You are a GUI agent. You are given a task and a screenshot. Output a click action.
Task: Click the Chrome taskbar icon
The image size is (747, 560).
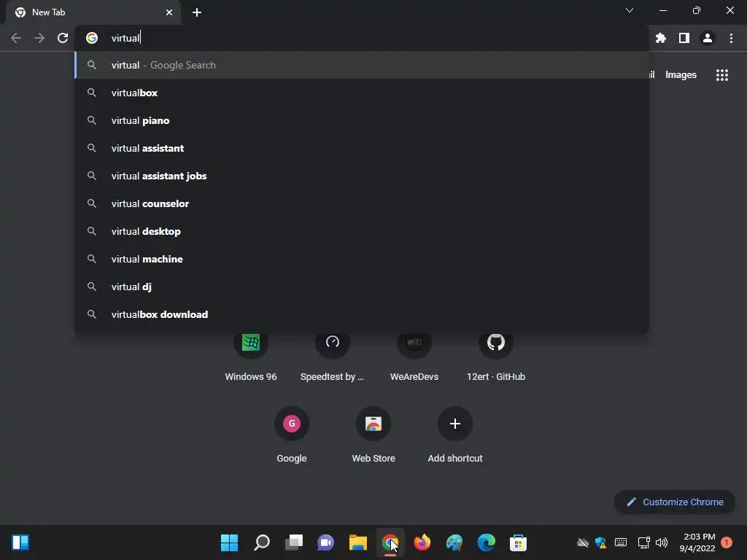coord(390,542)
